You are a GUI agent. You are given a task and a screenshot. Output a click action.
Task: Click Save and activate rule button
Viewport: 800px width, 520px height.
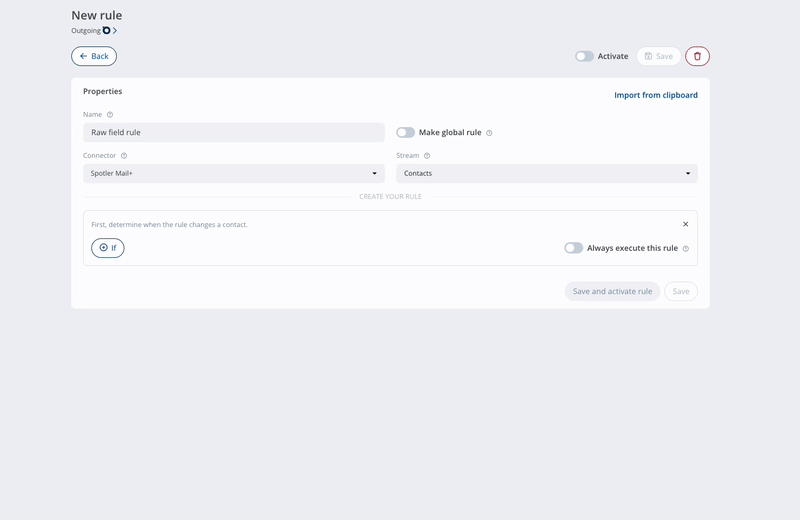[612, 291]
